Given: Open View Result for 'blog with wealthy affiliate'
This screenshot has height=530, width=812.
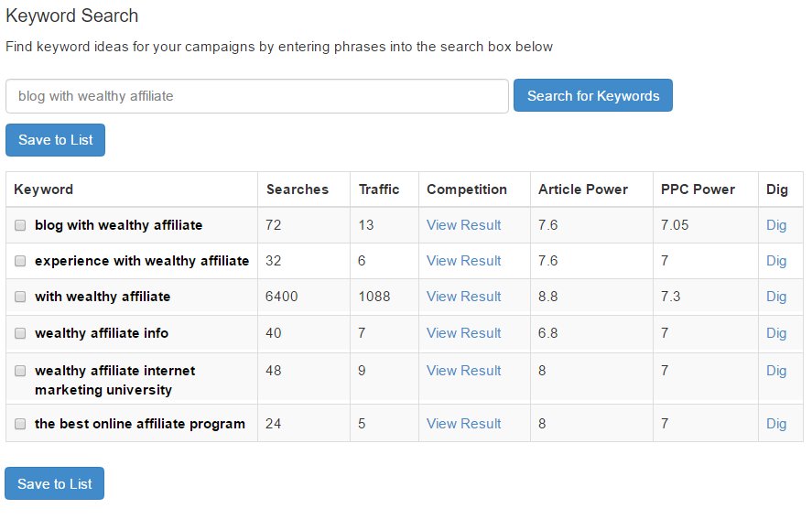Looking at the screenshot, I should (x=463, y=225).
